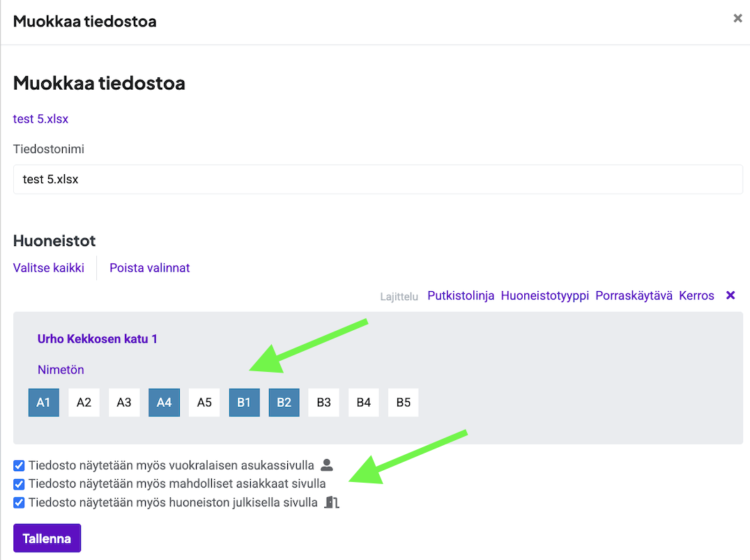Sort by Huoneistotyyppi

point(544,295)
